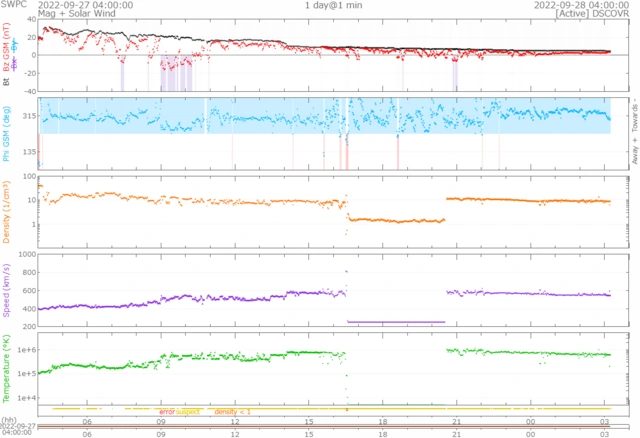
Task: Click the end timestamp 2022-09-28 04:00:00
Action: point(585,5)
